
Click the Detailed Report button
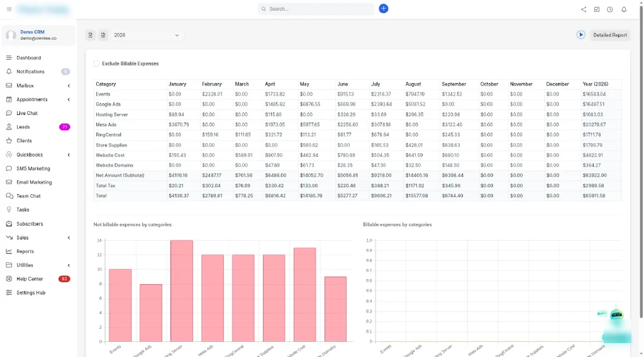click(x=609, y=35)
